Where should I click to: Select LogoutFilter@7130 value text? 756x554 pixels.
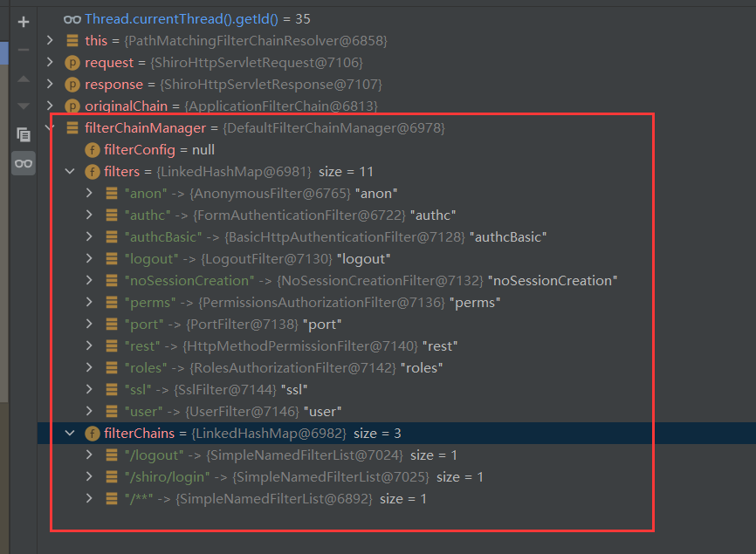tap(266, 259)
